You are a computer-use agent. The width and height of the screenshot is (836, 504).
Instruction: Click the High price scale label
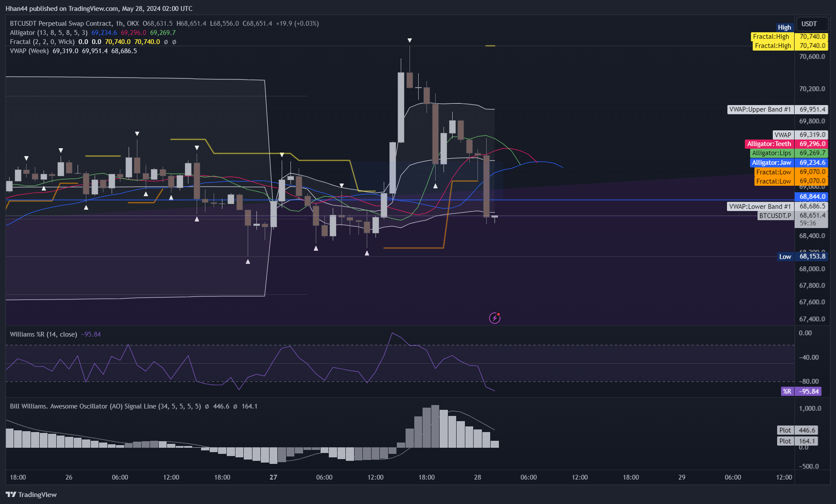pos(784,27)
